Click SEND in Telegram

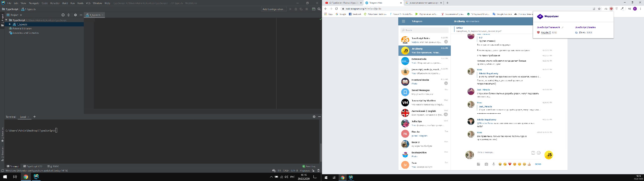[x=538, y=164]
